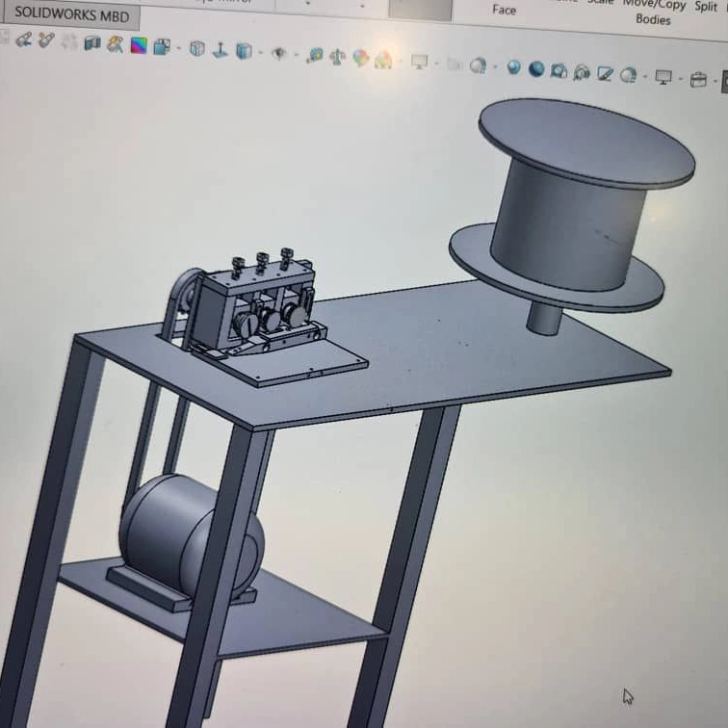Image resolution: width=728 pixels, height=728 pixels.
Task: Click the Split command in the ribbon
Action: 706,7
